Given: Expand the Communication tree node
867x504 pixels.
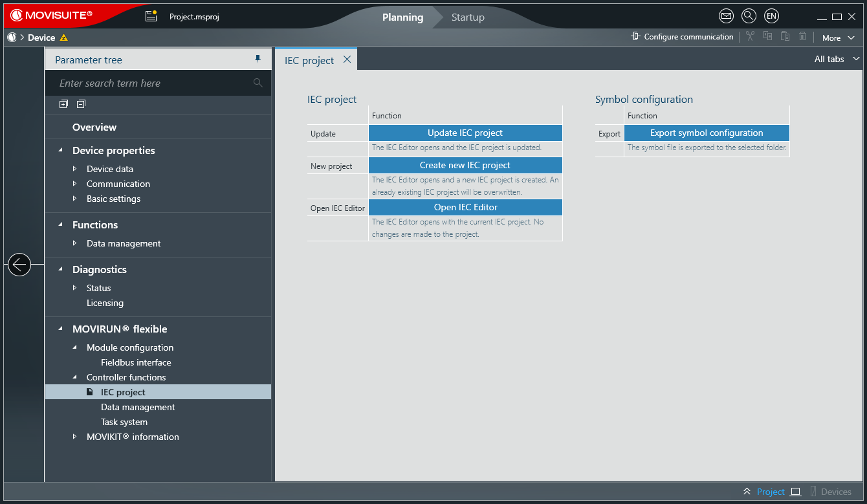Looking at the screenshot, I should [75, 184].
